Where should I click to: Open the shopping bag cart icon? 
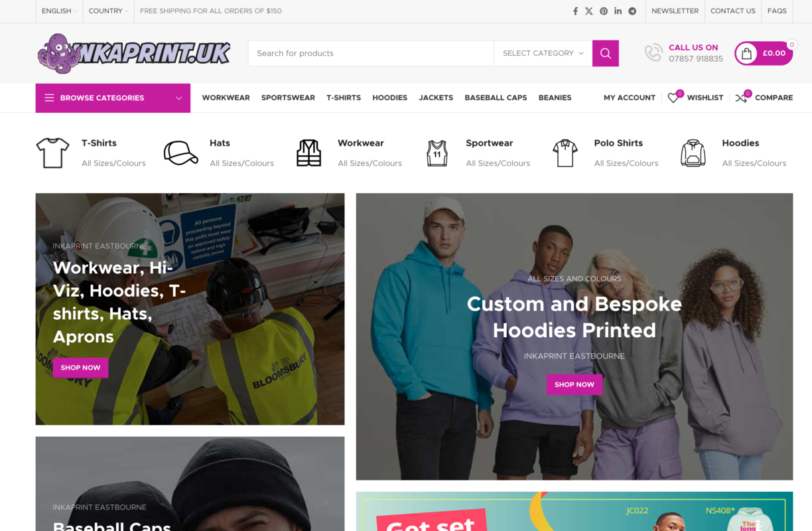[747, 53]
